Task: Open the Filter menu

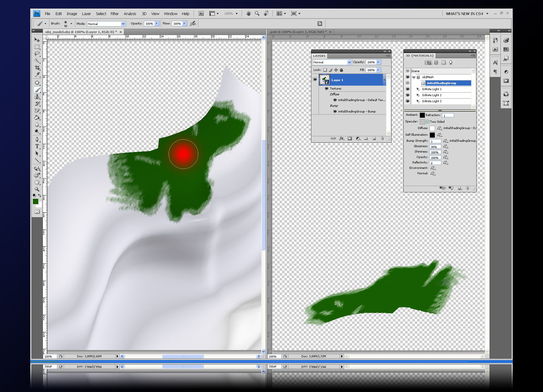Action: click(x=114, y=14)
